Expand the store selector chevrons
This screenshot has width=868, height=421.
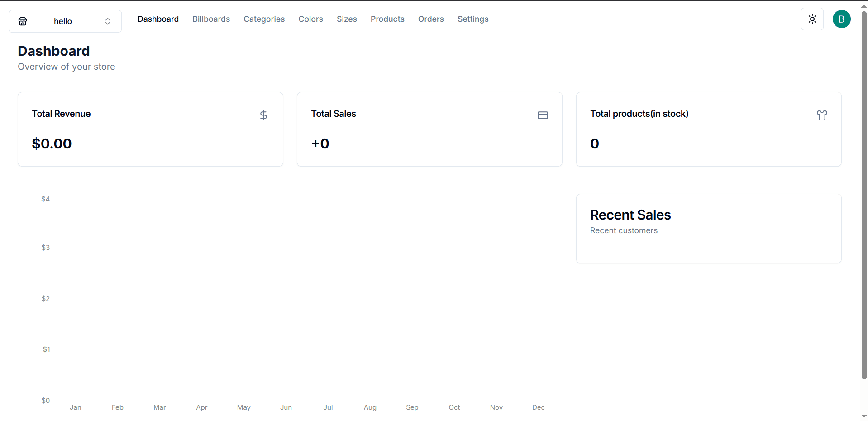[108, 21]
